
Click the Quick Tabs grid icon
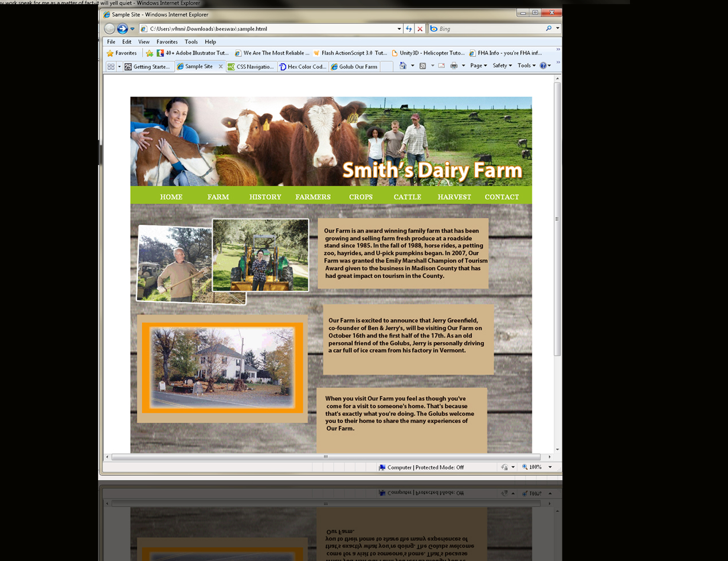click(111, 66)
